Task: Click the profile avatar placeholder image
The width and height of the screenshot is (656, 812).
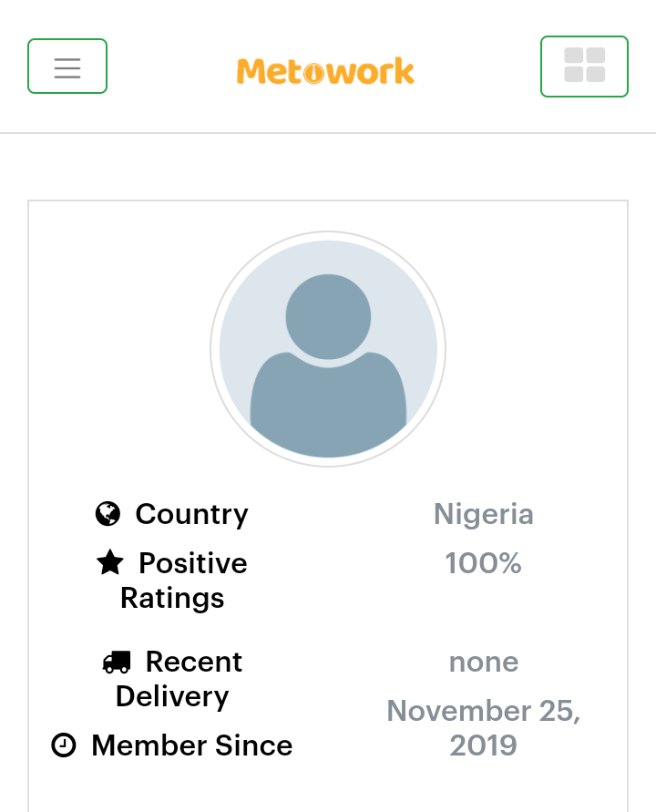Action: [x=328, y=349]
